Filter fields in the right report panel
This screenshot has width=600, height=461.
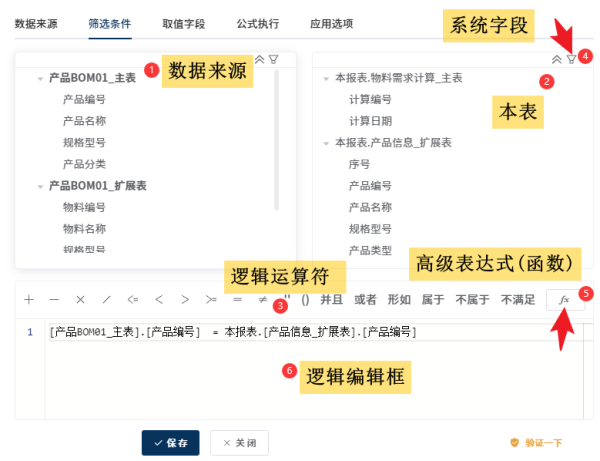pyautogui.click(x=571, y=59)
